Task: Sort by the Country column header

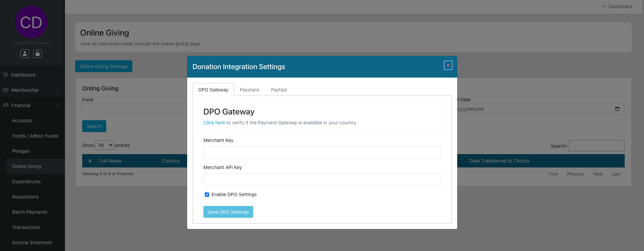Action: 171,161
